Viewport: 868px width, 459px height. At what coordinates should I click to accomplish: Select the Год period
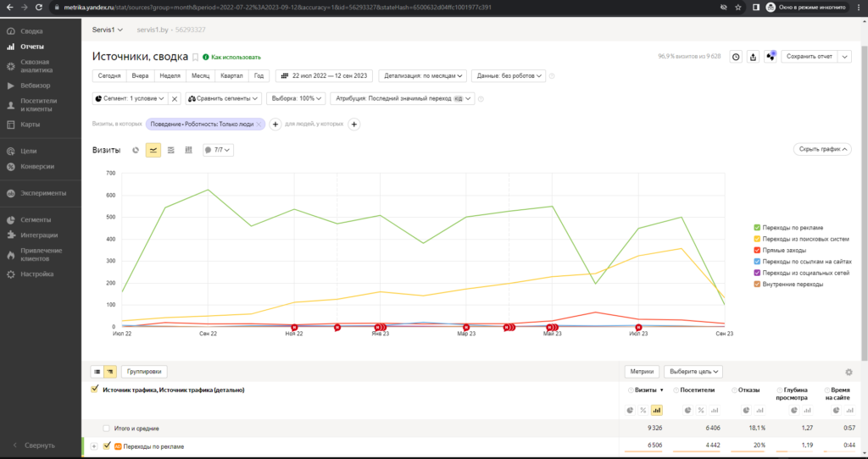click(x=259, y=75)
